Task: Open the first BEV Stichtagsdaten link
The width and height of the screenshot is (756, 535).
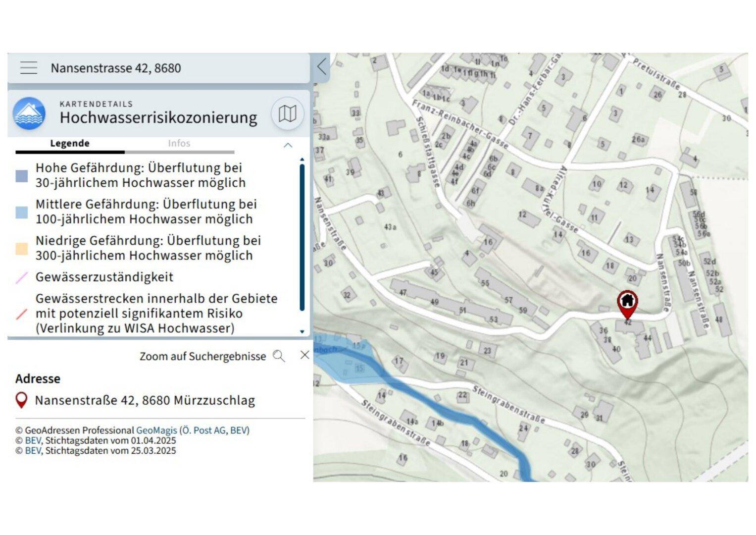Action: click(x=33, y=440)
